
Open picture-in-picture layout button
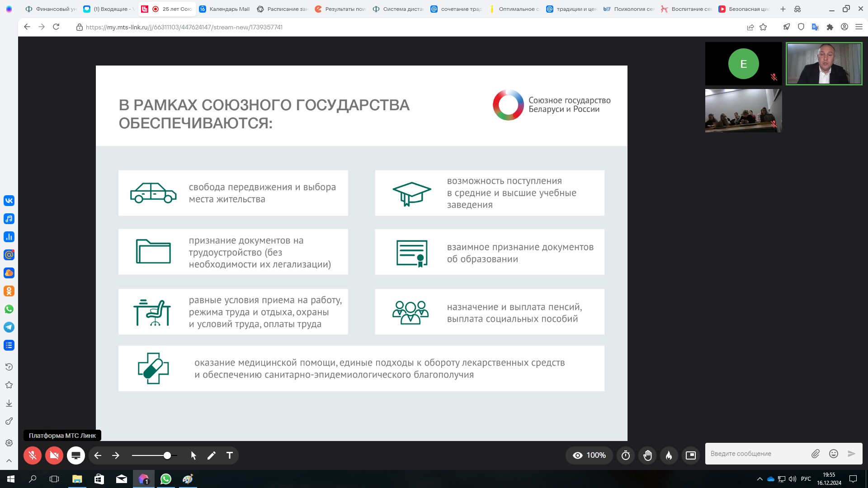pos(691,455)
